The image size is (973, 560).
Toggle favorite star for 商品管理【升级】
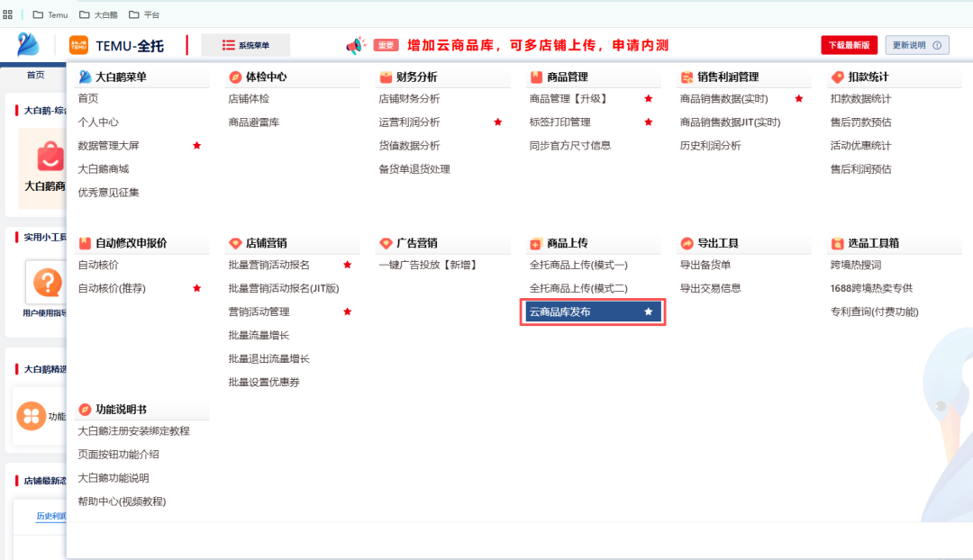click(x=649, y=99)
